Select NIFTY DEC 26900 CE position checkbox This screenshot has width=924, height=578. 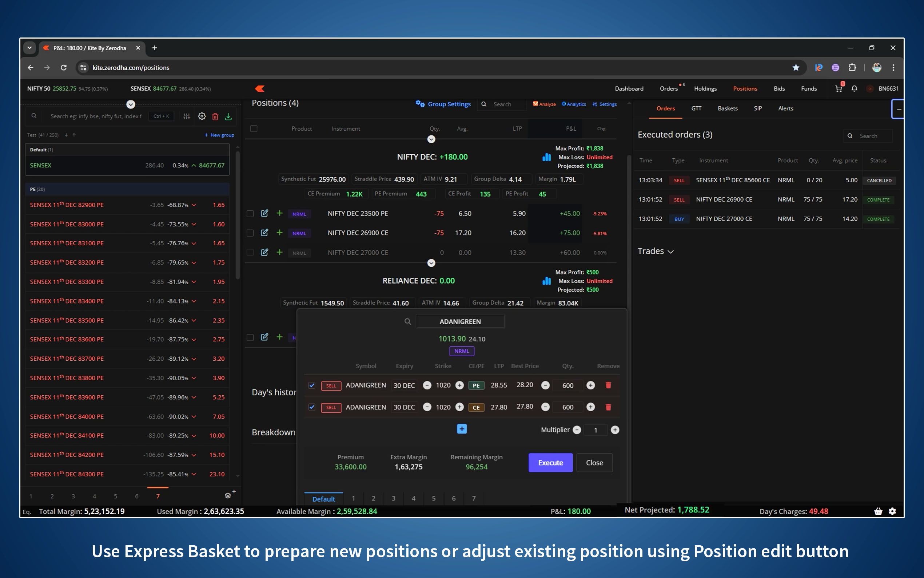tap(250, 233)
